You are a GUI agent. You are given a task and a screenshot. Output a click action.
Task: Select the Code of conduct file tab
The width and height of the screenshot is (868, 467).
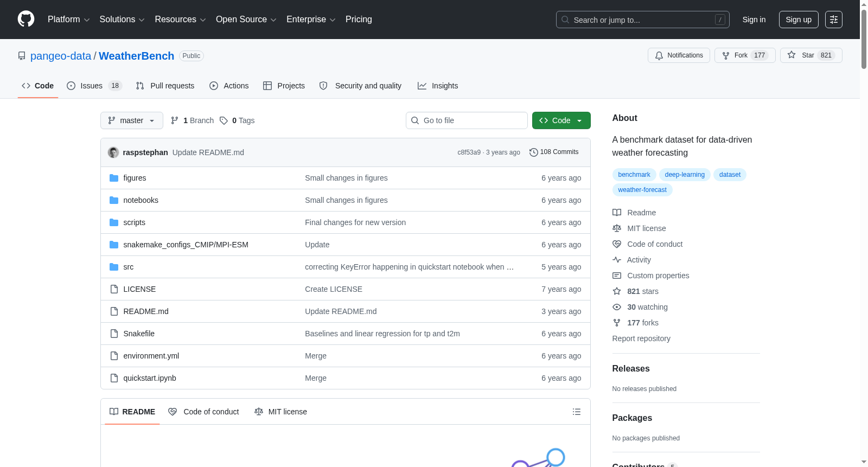click(203, 412)
